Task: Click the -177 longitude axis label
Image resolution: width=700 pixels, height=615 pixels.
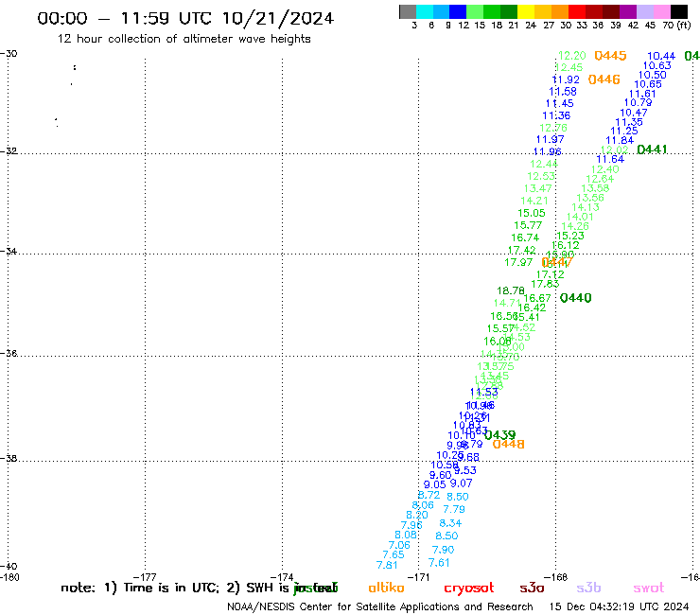Action: [x=145, y=577]
